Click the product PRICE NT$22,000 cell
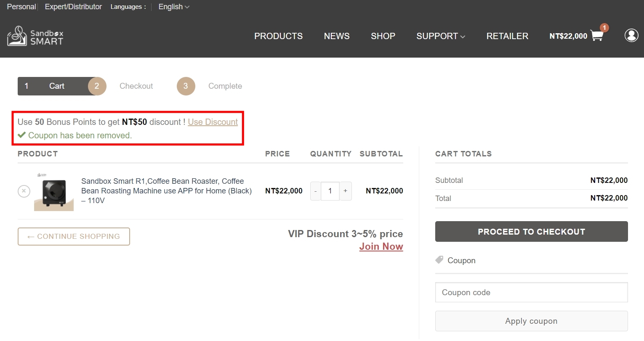This screenshot has height=341, width=644. click(x=284, y=191)
